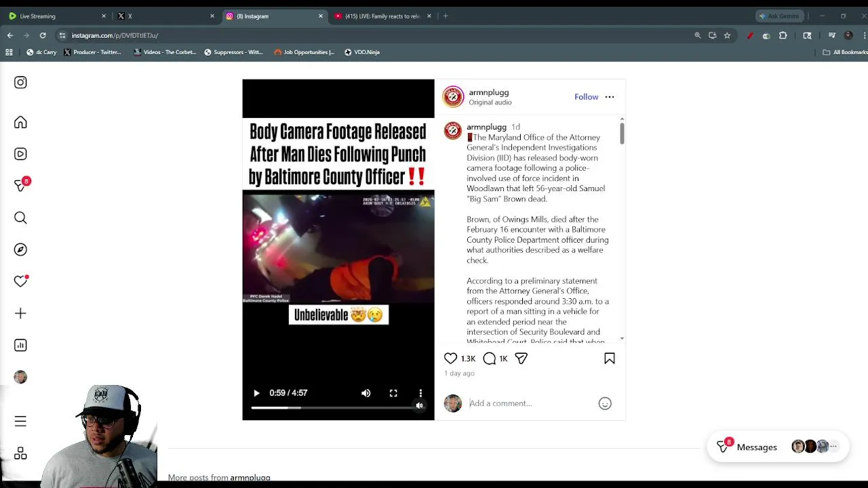Open video player more options menu
This screenshot has height=488, width=868.
point(420,393)
